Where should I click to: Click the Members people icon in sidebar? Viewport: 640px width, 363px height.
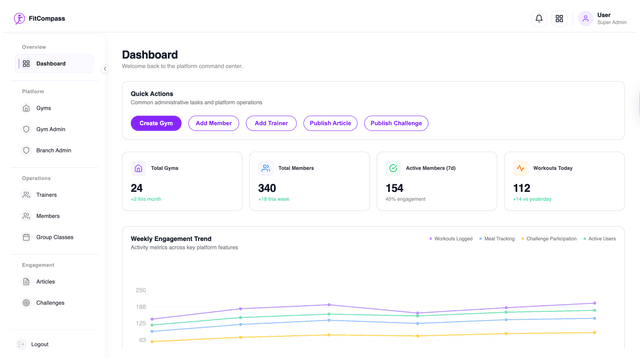[x=26, y=216]
